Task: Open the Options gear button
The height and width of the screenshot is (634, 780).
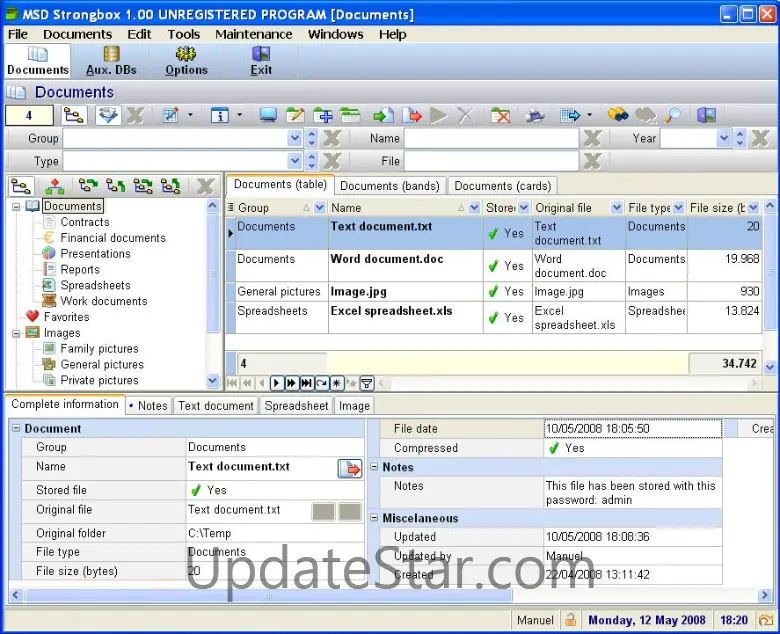Action: (186, 61)
